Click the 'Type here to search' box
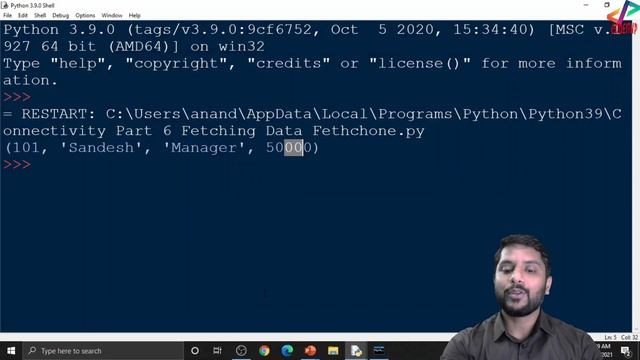 (103, 351)
